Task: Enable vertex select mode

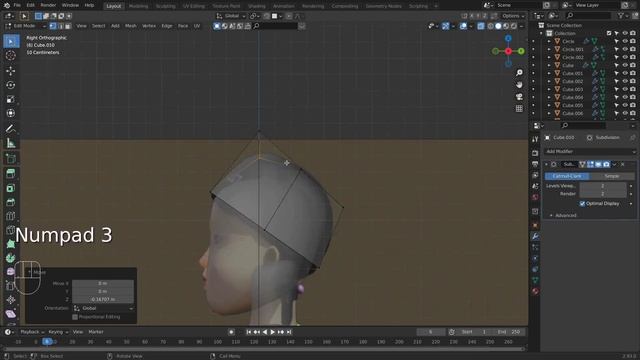Action: (x=53, y=26)
